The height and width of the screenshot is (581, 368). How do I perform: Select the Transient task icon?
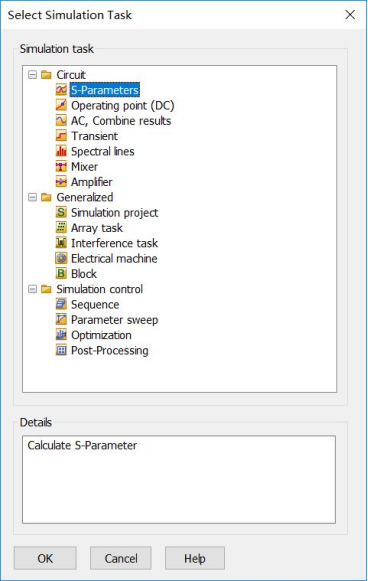[61, 136]
